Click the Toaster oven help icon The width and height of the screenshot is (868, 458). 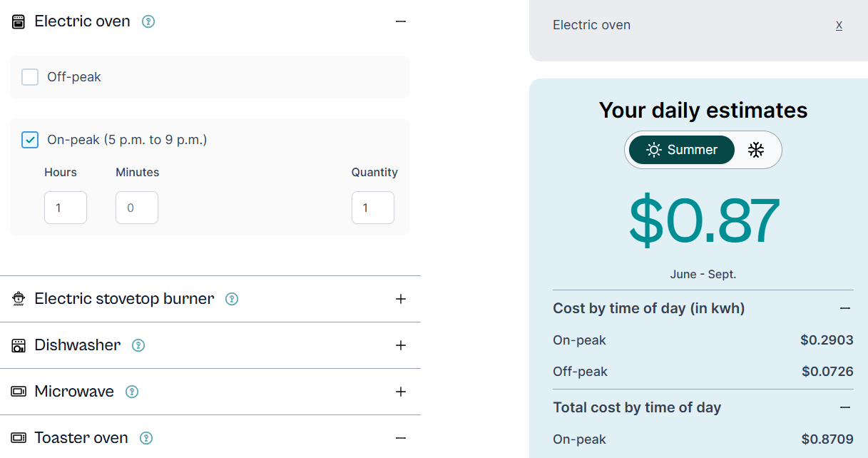point(146,438)
